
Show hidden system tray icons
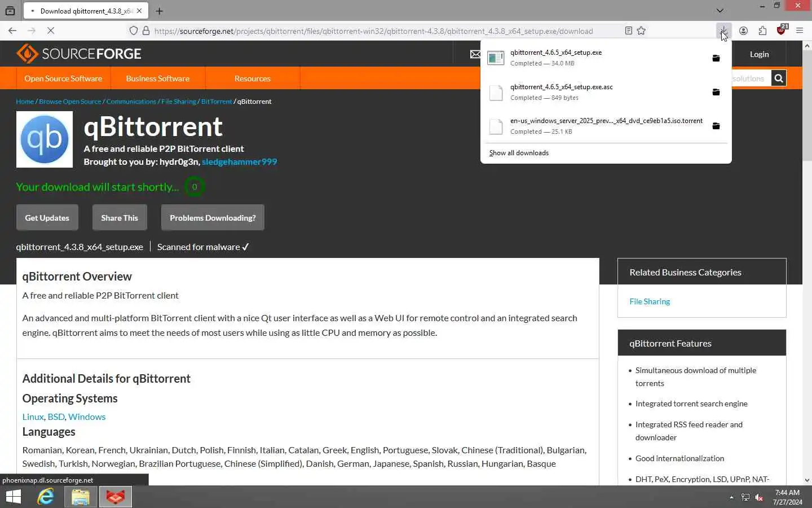[x=731, y=497]
